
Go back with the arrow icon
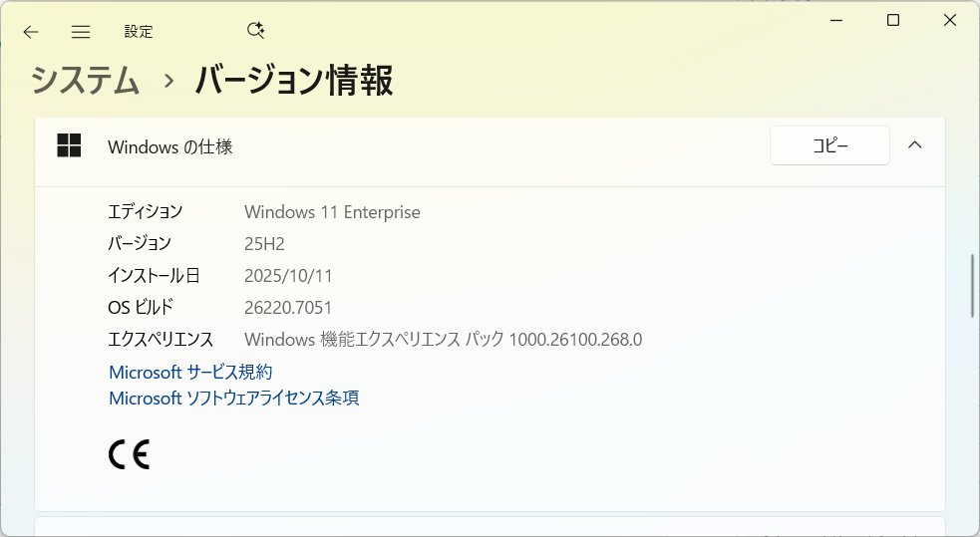(x=31, y=32)
